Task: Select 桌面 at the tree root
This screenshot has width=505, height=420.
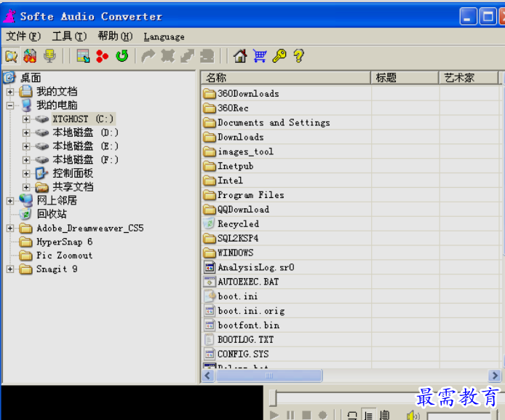Action: (x=31, y=78)
